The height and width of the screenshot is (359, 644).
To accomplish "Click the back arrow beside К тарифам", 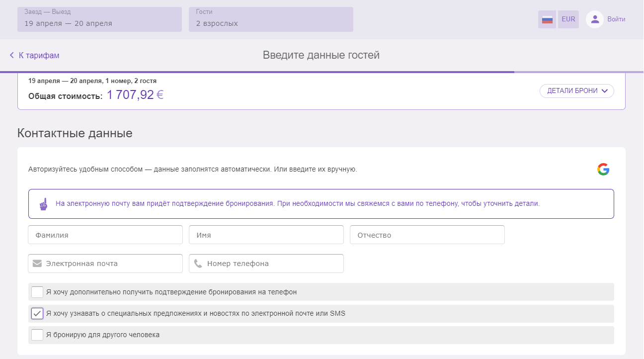I will coord(12,55).
